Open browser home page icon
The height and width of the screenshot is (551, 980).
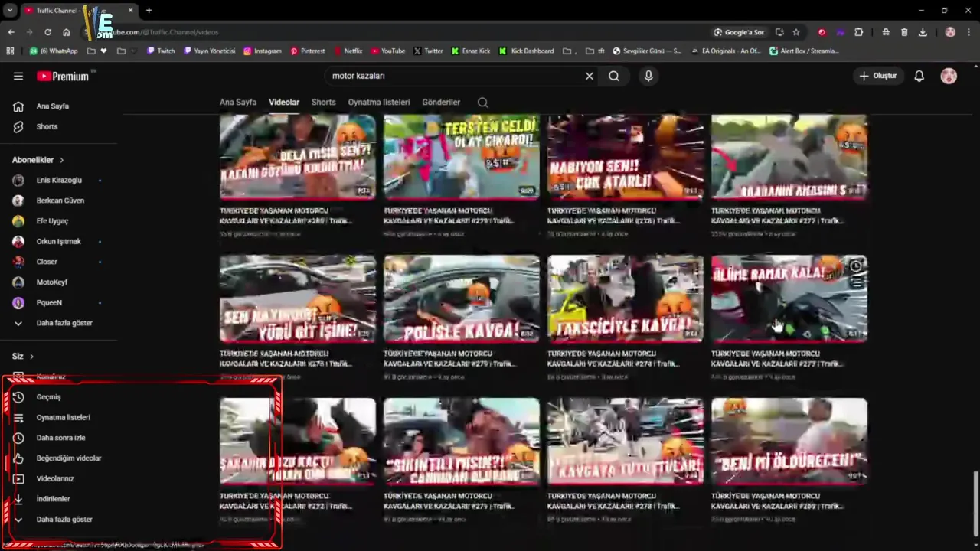pos(67,32)
